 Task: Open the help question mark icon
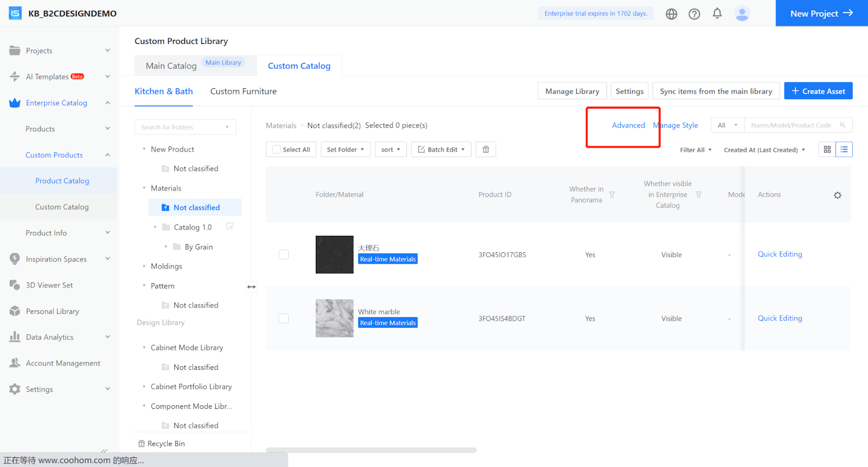(694, 14)
